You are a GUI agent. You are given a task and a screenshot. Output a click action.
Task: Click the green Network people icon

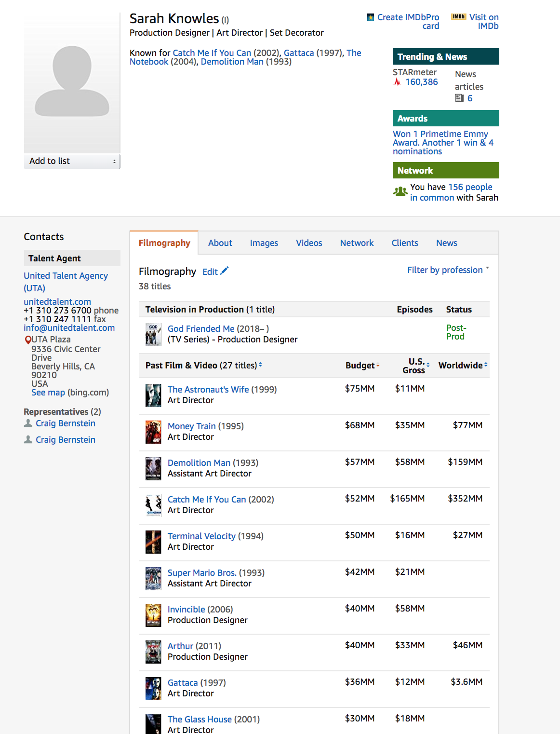click(400, 191)
